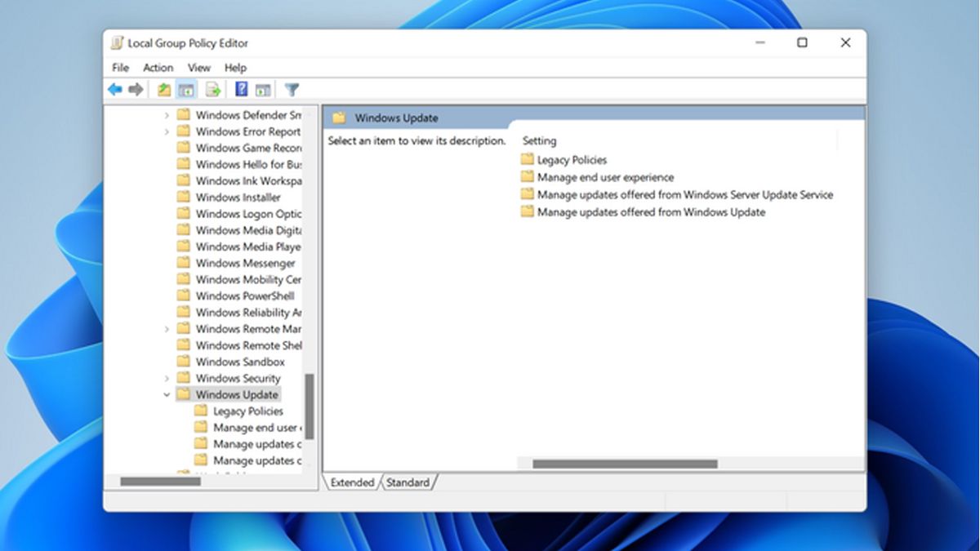Click the Up one level icon

pyautogui.click(x=163, y=89)
